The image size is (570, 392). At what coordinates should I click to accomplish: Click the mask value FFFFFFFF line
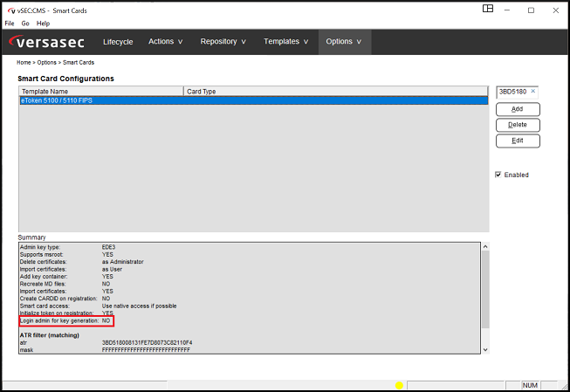[146, 350]
